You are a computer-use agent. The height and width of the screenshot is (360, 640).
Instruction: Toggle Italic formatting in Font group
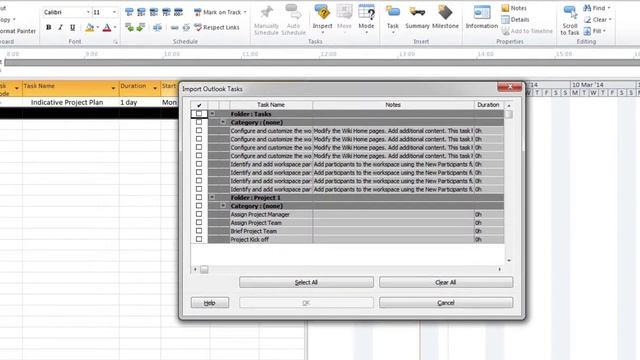pos(60,27)
